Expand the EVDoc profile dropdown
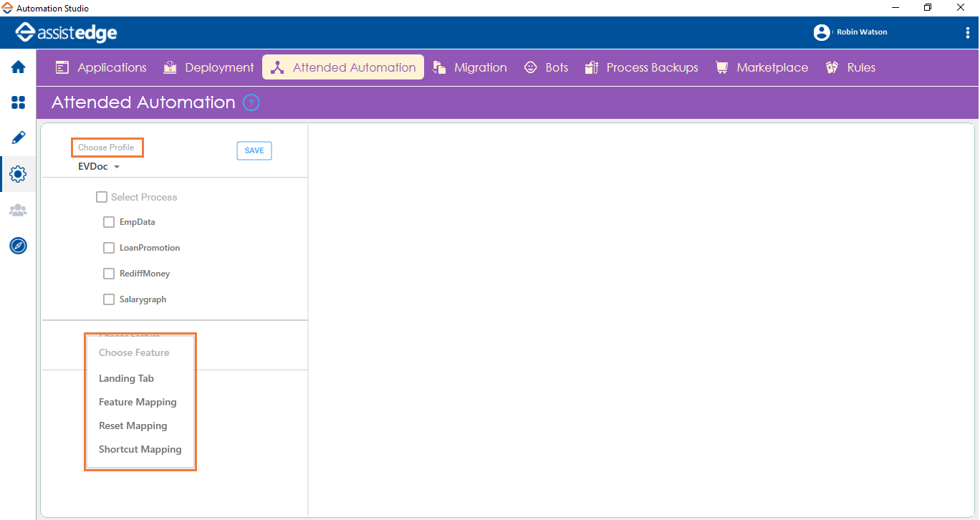 pyautogui.click(x=99, y=167)
